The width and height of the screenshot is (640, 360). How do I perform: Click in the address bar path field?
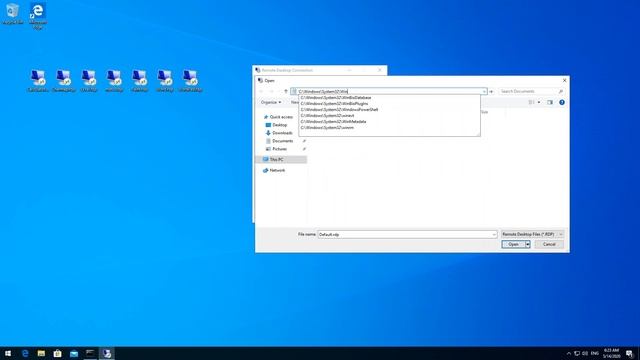tap(389, 91)
